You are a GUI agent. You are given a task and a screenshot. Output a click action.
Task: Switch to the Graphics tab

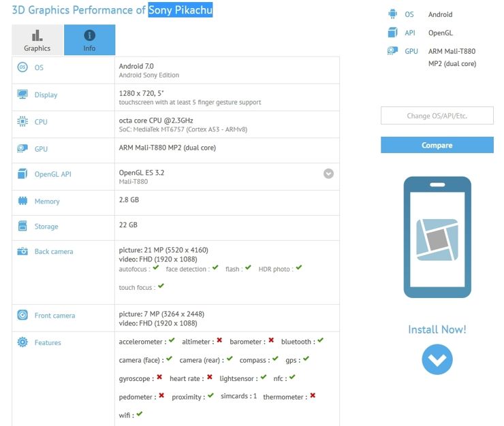(37, 40)
